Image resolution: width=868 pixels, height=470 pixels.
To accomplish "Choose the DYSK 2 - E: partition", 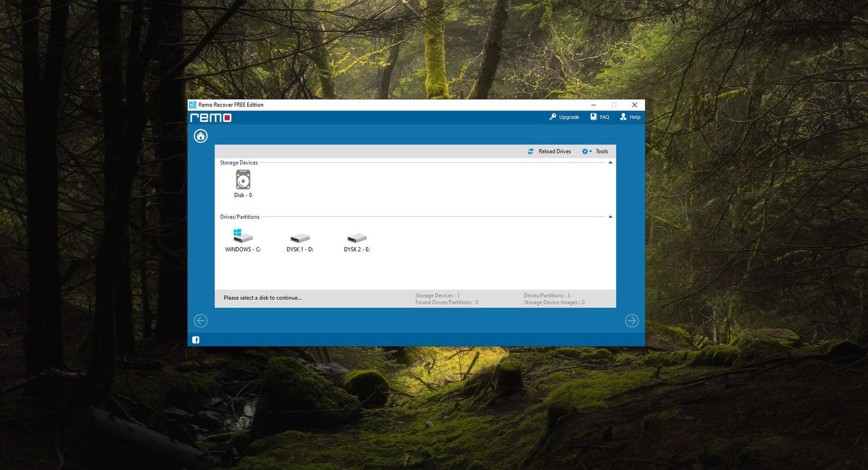I will tap(357, 242).
